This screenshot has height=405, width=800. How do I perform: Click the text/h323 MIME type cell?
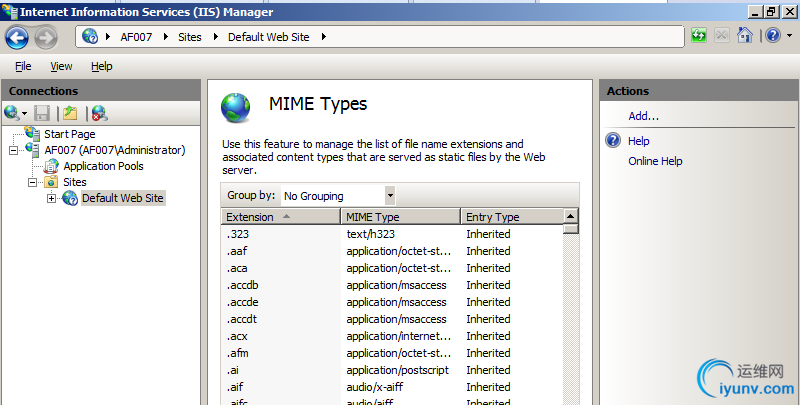370,234
